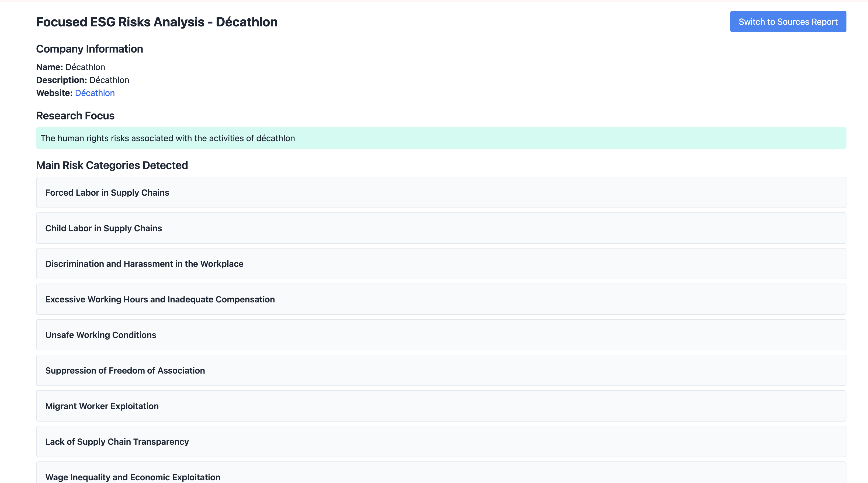The width and height of the screenshot is (868, 483).
Task: Click the Name: Décathlon text line
Action: point(70,67)
